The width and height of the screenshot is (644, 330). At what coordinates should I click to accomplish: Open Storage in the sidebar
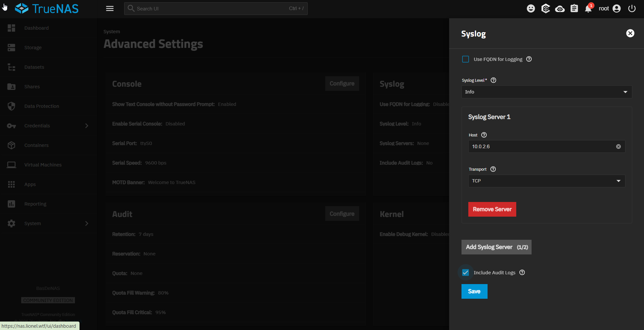click(33, 48)
